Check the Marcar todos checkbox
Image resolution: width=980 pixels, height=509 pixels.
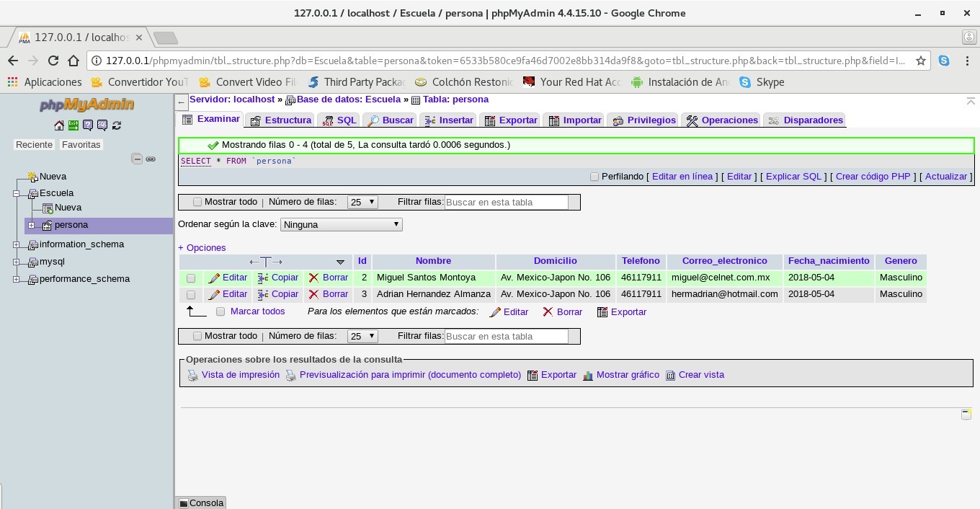(220, 311)
